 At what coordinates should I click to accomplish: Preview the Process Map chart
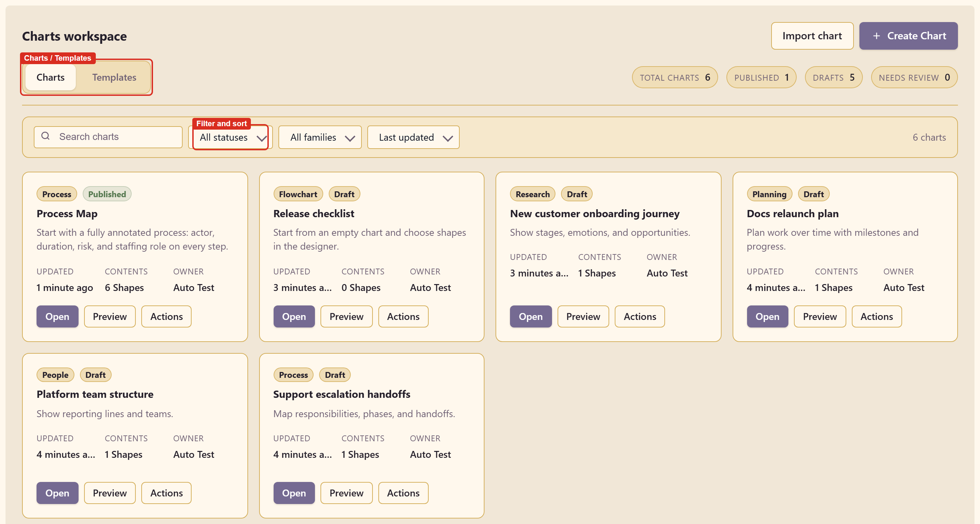pyautogui.click(x=110, y=316)
